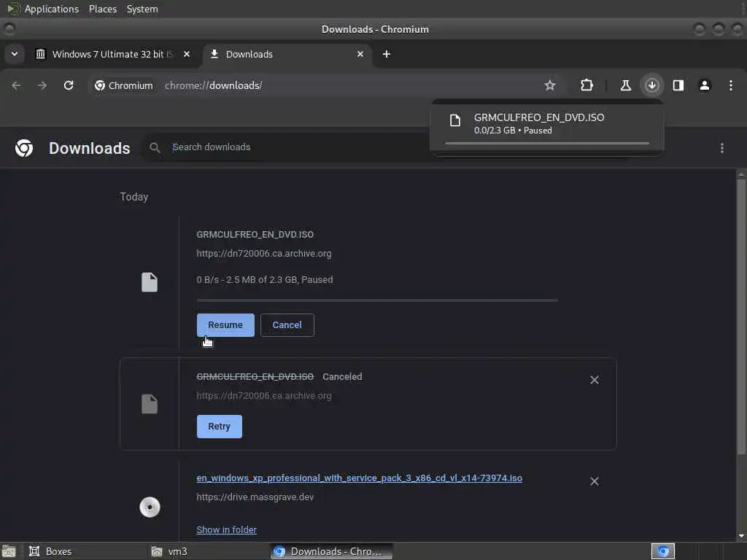
Task: Open the Places menu
Action: pyautogui.click(x=102, y=9)
